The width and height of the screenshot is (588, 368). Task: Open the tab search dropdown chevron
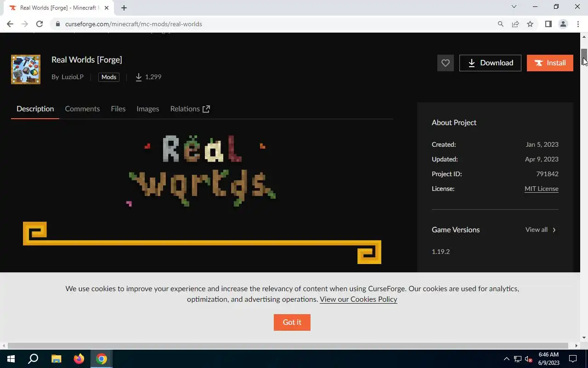coord(514,6)
